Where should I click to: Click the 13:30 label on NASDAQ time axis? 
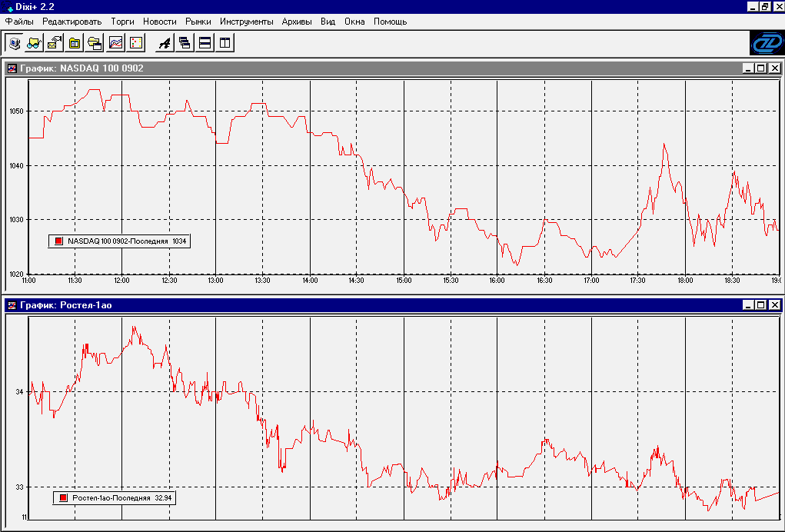click(x=262, y=281)
